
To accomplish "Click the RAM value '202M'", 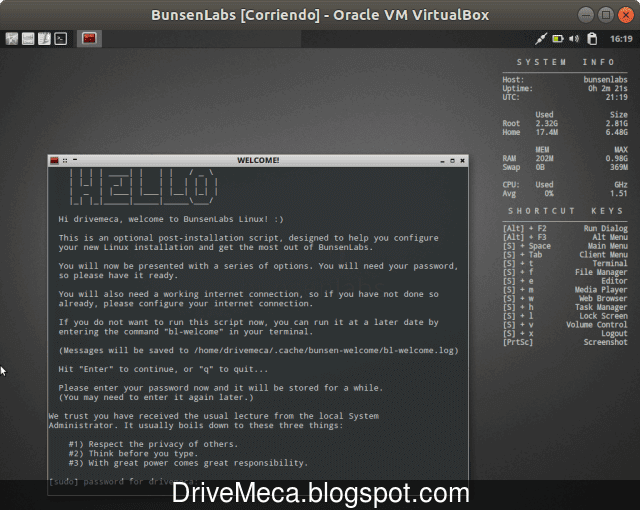I will (544, 159).
